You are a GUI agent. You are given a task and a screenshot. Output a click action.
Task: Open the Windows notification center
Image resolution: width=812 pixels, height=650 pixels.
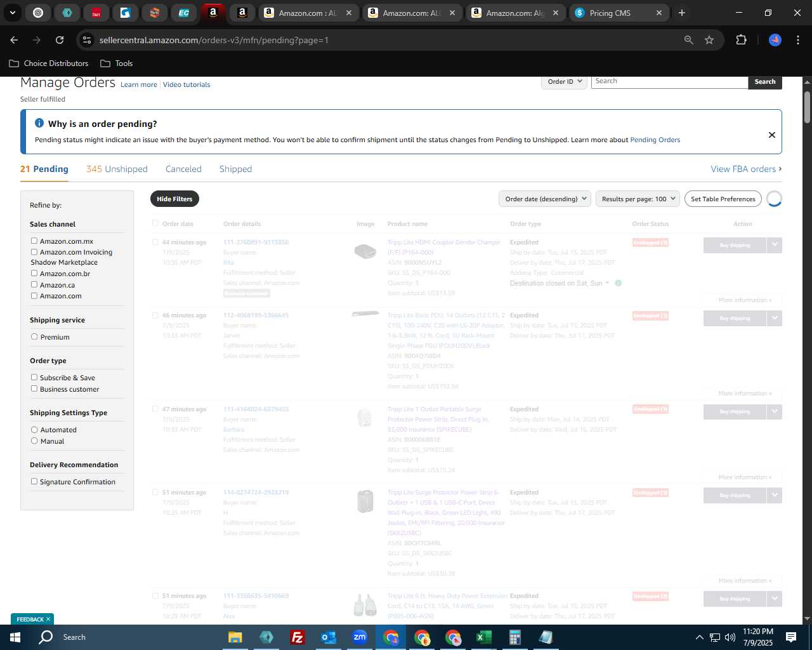coord(791,637)
